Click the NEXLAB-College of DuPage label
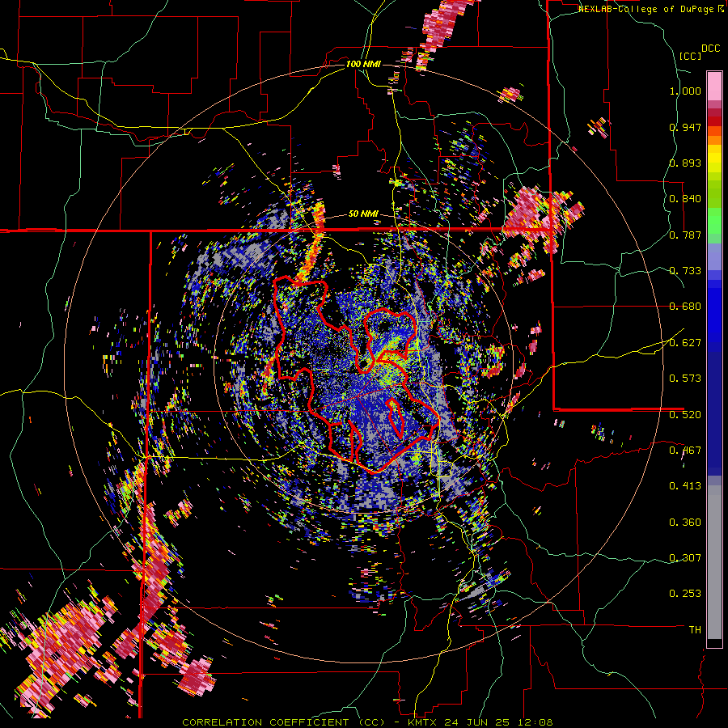This screenshot has width=728, height=728. coord(647,9)
